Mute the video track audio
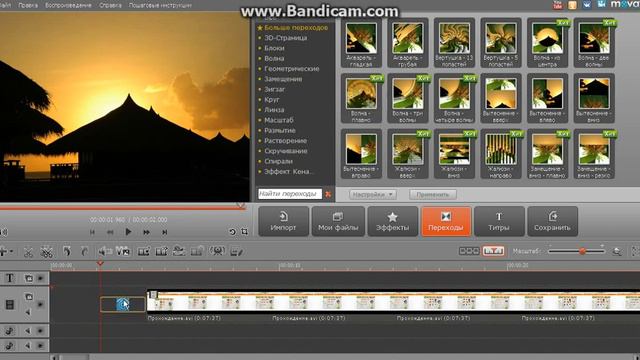Viewport: 640px width, 360px height. point(28,312)
